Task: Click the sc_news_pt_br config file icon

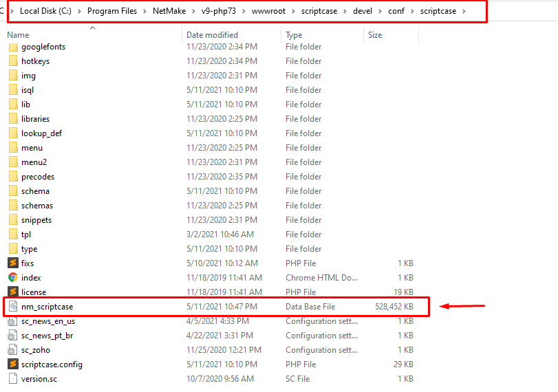Action: [x=12, y=336]
